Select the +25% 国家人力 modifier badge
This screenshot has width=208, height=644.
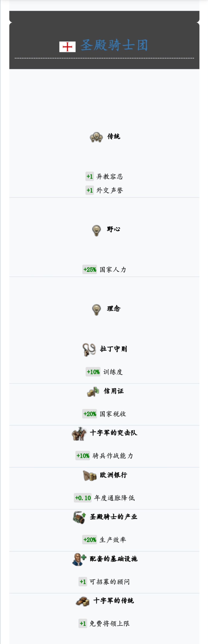click(90, 270)
